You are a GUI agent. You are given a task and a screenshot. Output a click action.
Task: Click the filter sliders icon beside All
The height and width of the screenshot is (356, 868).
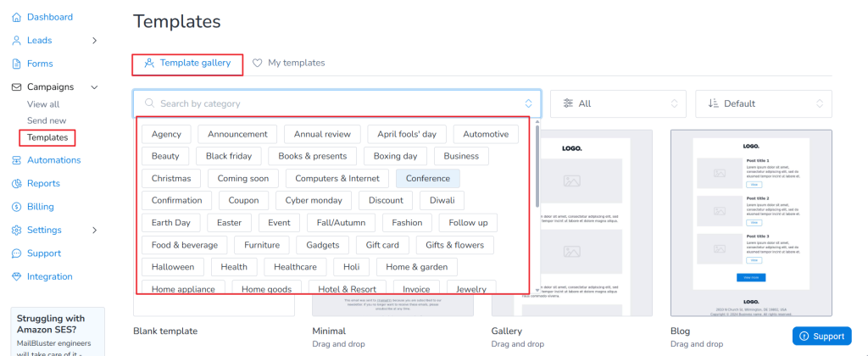coord(568,103)
